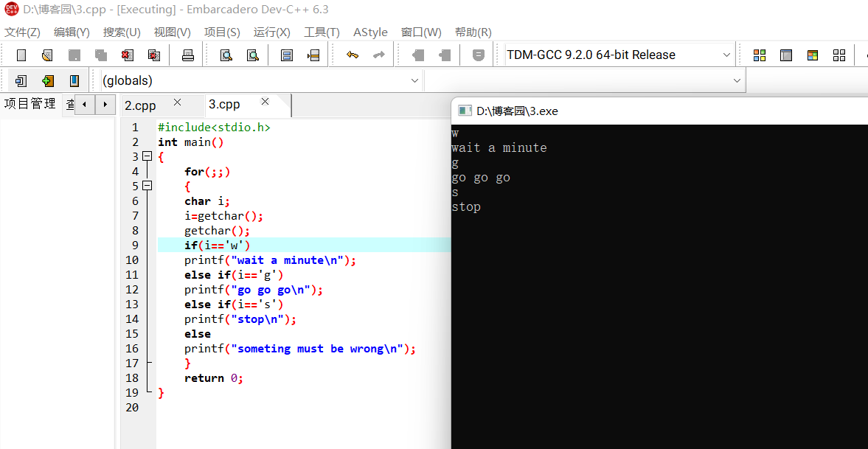868x449 pixels.
Task: Close the 2.cpp editor tab
Action: [177, 102]
